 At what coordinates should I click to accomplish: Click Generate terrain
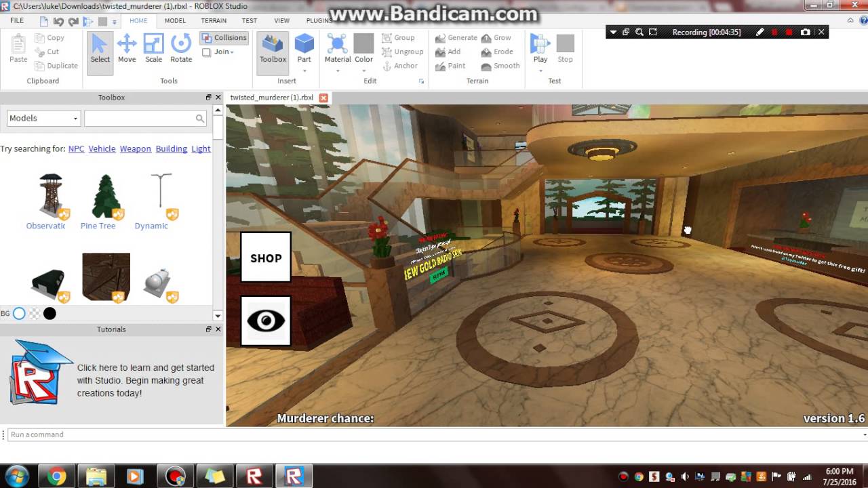pos(456,38)
